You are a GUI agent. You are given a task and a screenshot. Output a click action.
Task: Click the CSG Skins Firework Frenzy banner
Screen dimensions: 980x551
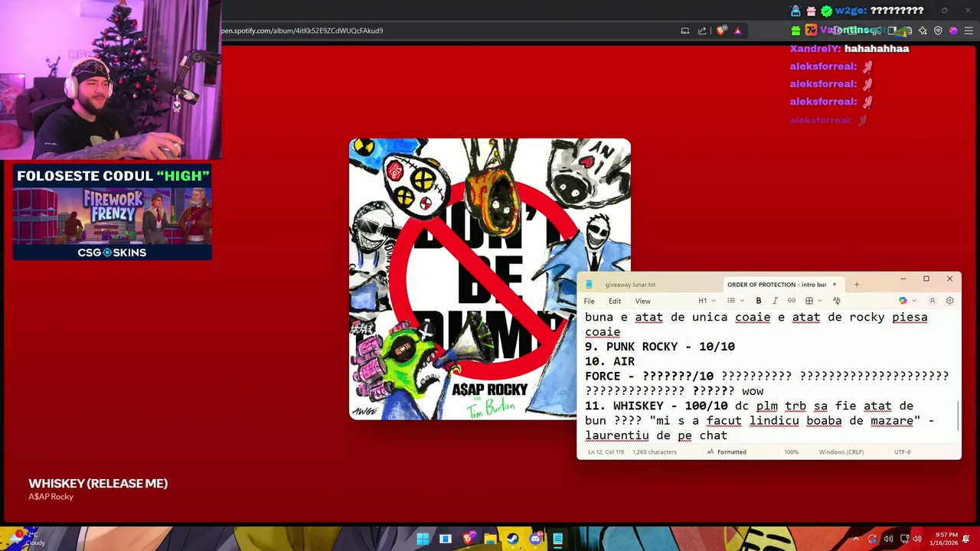tap(112, 213)
